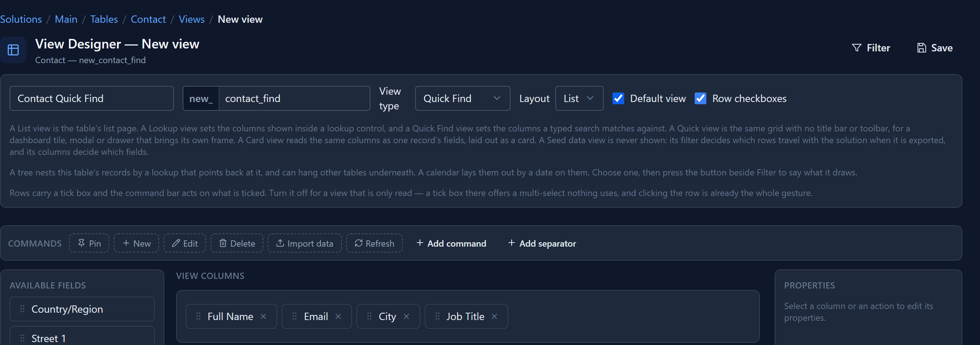Image resolution: width=980 pixels, height=345 pixels.
Task: Click the table view designer icon
Action: 13,50
